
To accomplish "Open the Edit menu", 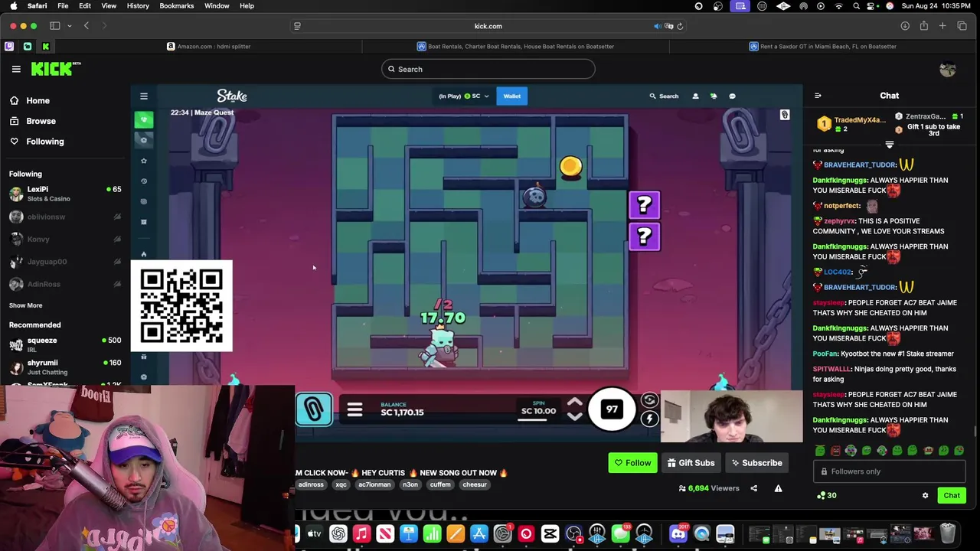I will [x=85, y=6].
